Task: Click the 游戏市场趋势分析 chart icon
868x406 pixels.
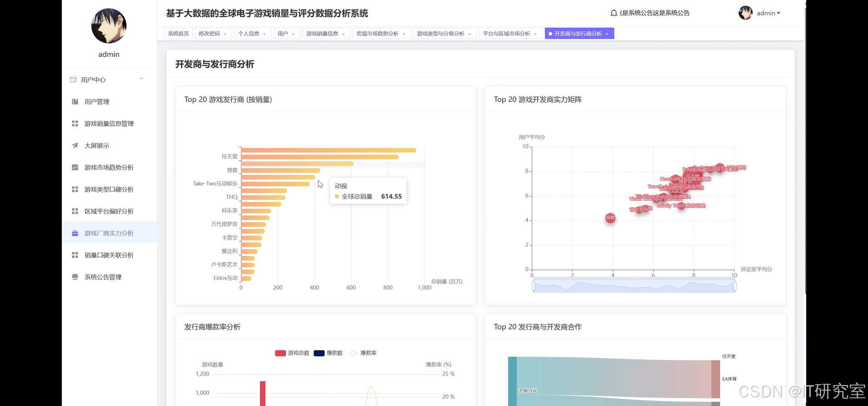Action: [x=75, y=168]
